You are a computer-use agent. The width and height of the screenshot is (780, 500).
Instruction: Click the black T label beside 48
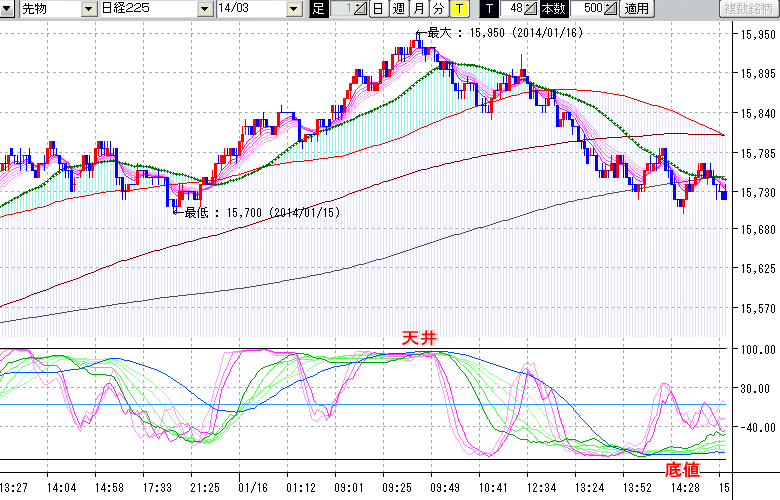pyautogui.click(x=489, y=9)
